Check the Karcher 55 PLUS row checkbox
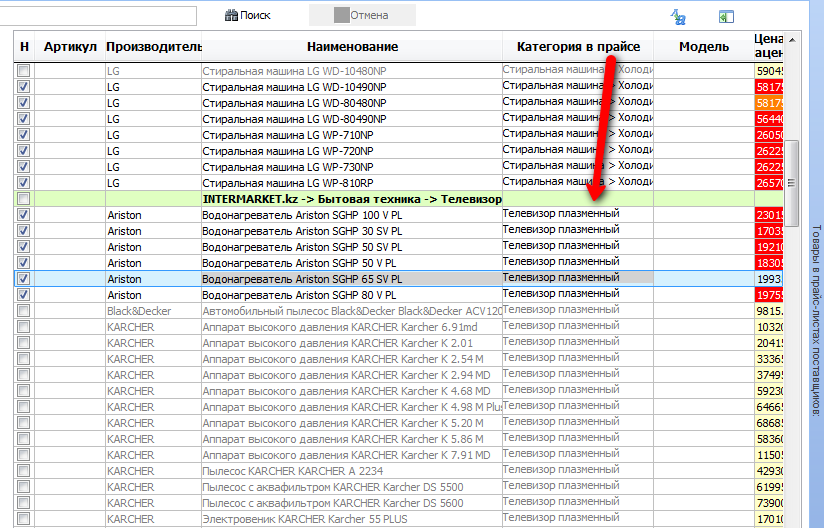The image size is (824, 528). coord(24,518)
